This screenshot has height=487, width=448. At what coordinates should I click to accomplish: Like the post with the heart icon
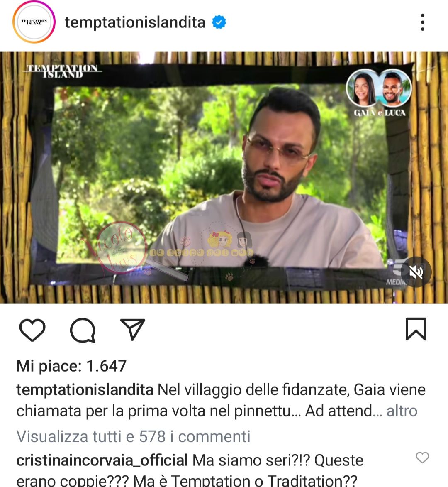tap(32, 330)
